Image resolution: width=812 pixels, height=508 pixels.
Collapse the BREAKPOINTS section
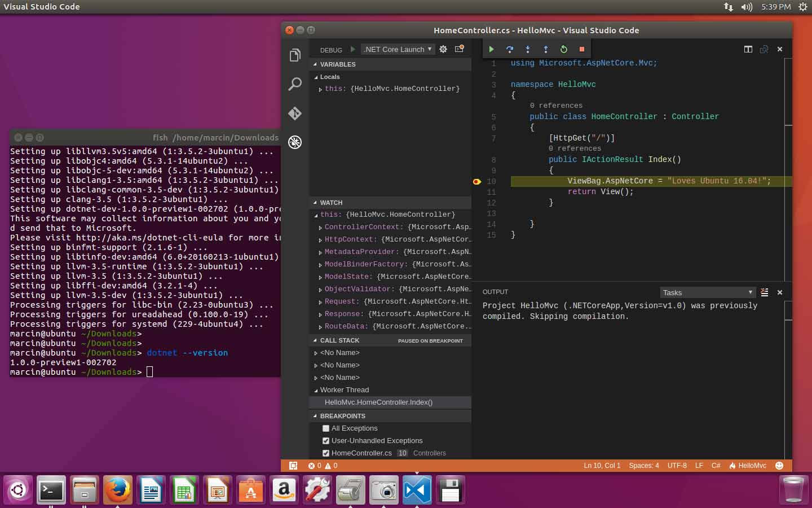click(x=315, y=416)
